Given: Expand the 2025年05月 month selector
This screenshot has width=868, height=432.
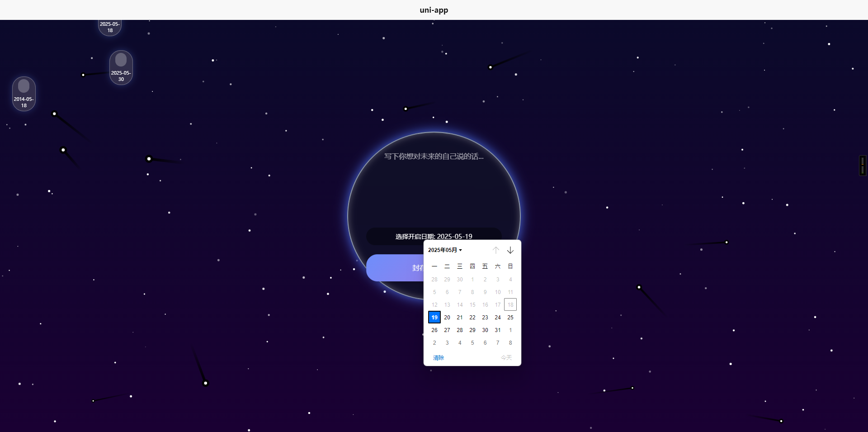Looking at the screenshot, I should tap(445, 250).
